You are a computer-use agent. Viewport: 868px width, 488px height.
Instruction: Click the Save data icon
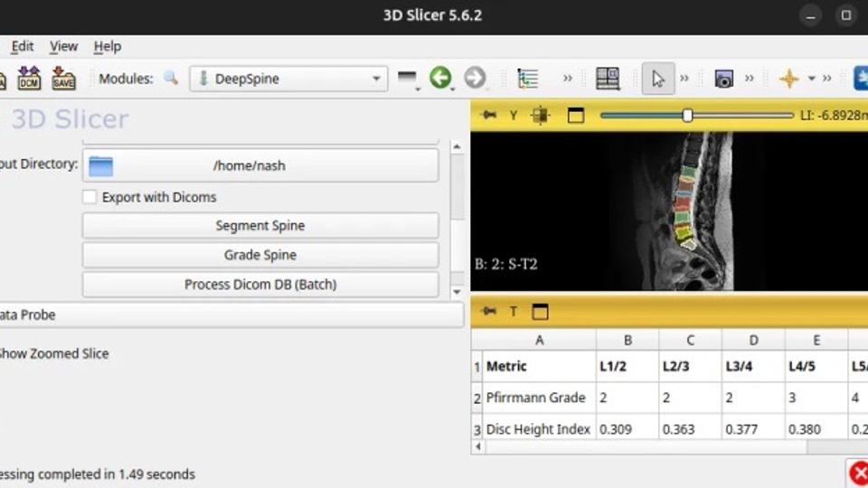click(63, 78)
